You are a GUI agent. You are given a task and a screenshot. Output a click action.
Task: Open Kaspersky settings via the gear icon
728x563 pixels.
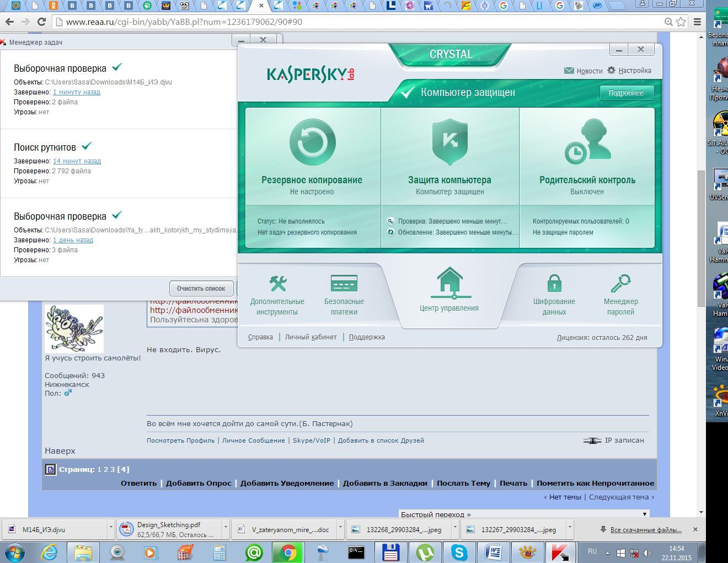[611, 71]
